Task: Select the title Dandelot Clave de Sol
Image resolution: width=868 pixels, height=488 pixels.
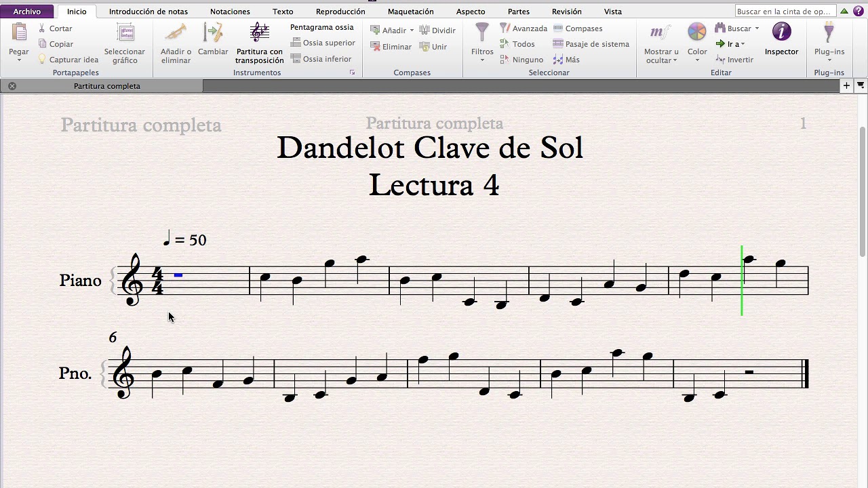Action: 430,148
